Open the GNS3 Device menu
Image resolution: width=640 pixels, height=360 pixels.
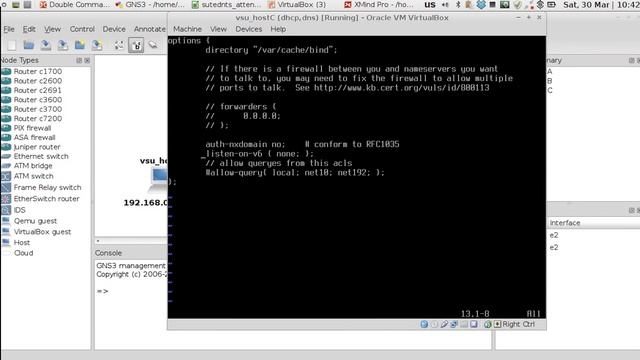point(114,29)
